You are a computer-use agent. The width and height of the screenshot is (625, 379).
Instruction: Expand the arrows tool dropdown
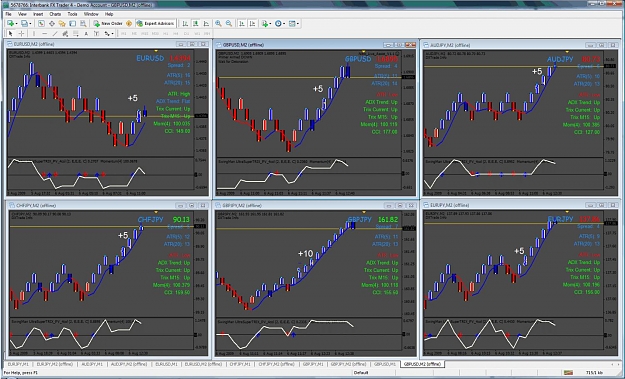coord(113,34)
